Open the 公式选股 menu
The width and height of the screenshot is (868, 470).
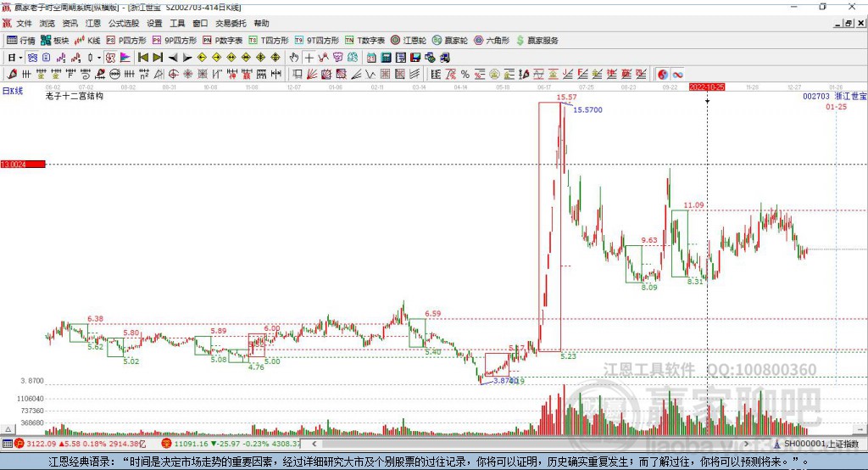coord(124,23)
